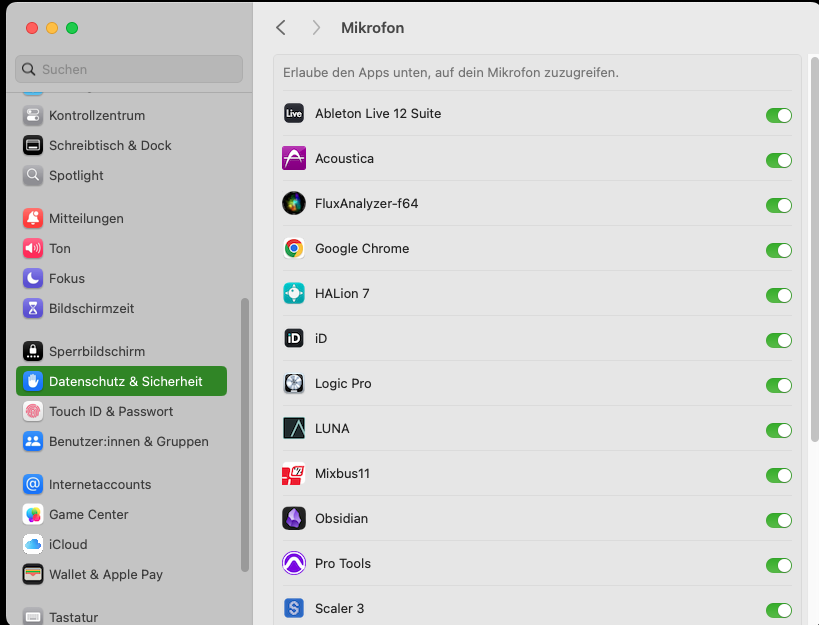Click the sidebar scrollbar thumb
The image size is (819, 625).
244,434
